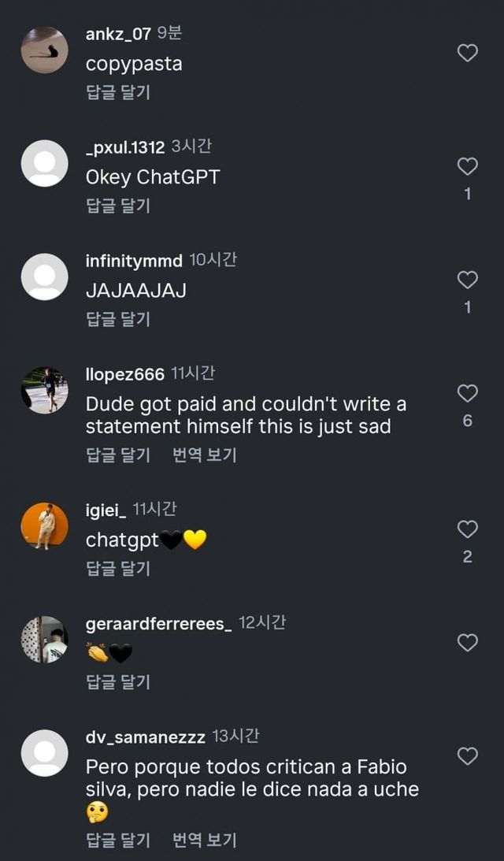Heart the JAJAAJAJ comment by infinitymmd
The width and height of the screenshot is (504, 861).
click(468, 280)
